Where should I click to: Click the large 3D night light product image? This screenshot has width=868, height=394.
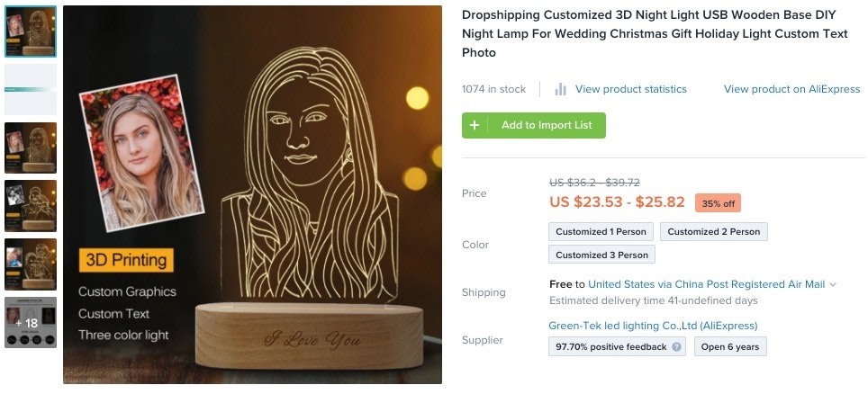pyautogui.click(x=252, y=195)
